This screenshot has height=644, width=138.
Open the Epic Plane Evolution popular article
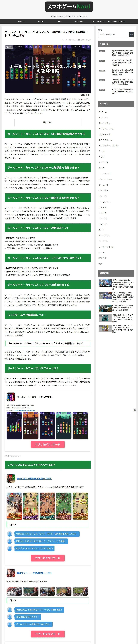click(x=116, y=72)
